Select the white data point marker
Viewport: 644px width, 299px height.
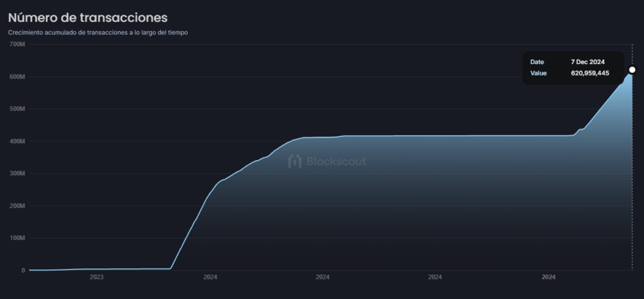[632, 70]
